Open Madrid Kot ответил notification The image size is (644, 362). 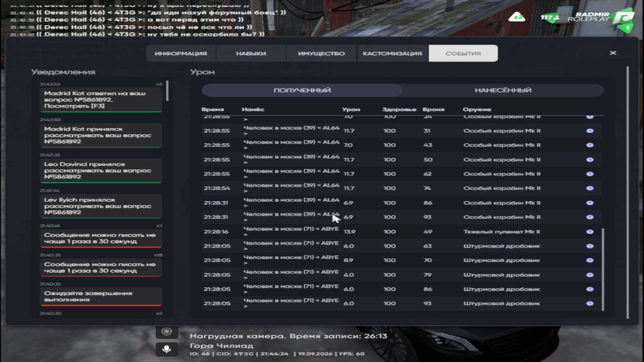tap(101, 100)
